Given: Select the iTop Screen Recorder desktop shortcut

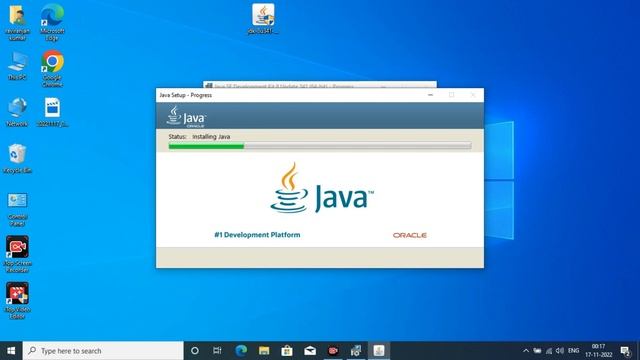Looking at the screenshot, I should pos(17,254).
